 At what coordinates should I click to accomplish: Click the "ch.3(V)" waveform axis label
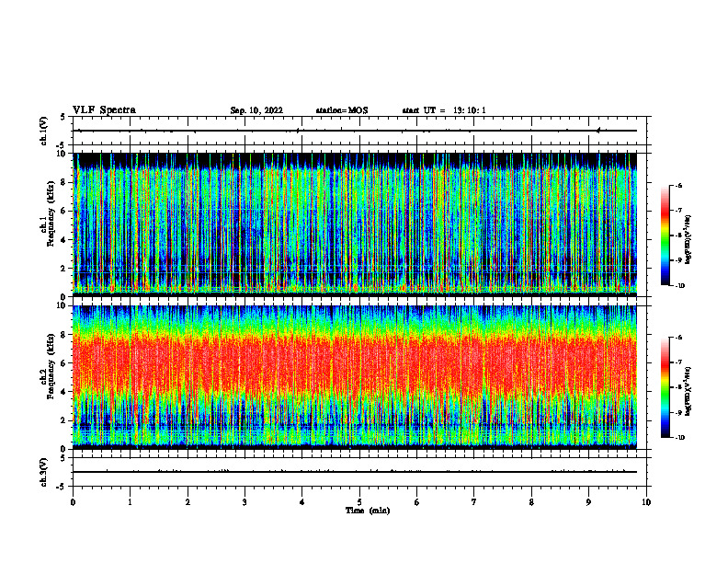44,472
